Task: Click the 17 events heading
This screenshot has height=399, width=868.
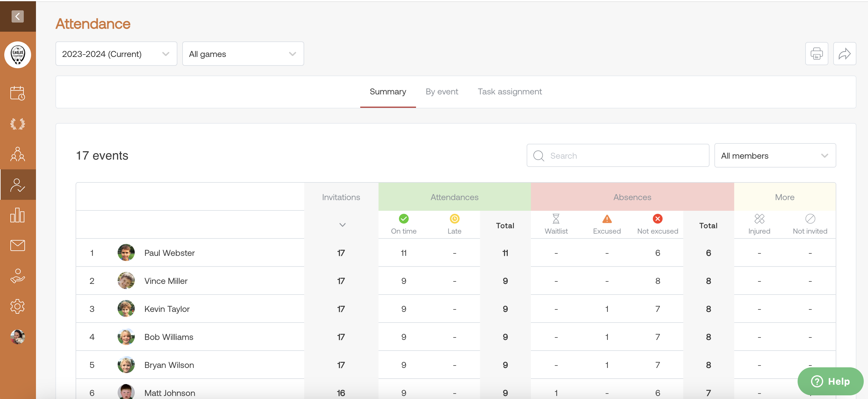Action: [x=102, y=156]
